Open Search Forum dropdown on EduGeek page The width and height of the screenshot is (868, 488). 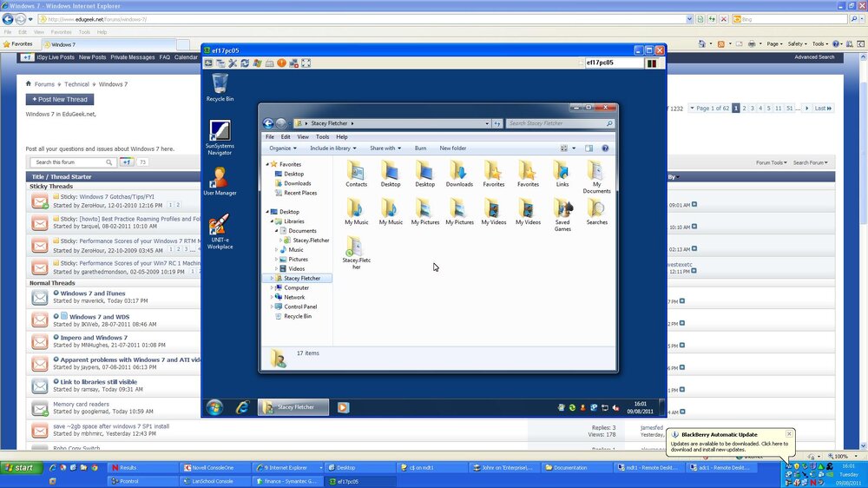[811, 163]
